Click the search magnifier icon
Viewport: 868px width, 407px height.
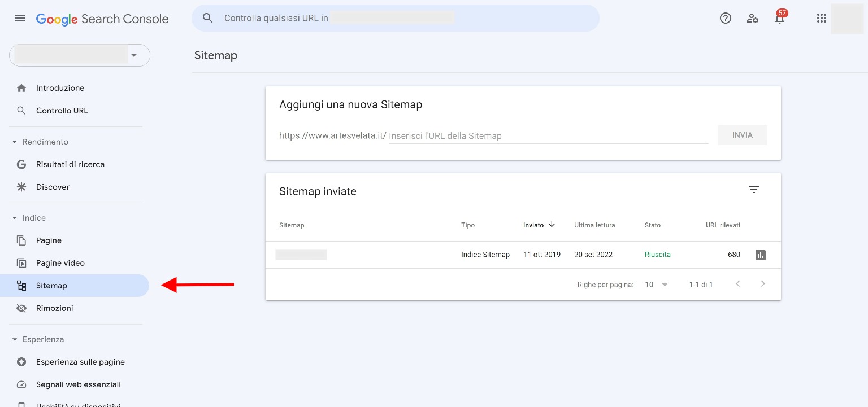click(x=207, y=18)
